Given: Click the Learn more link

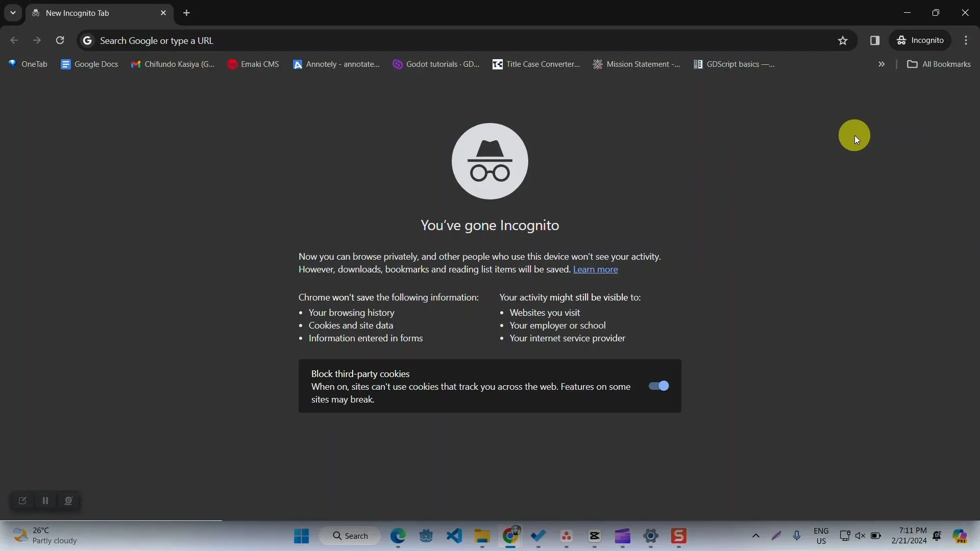Looking at the screenshot, I should pos(595,269).
